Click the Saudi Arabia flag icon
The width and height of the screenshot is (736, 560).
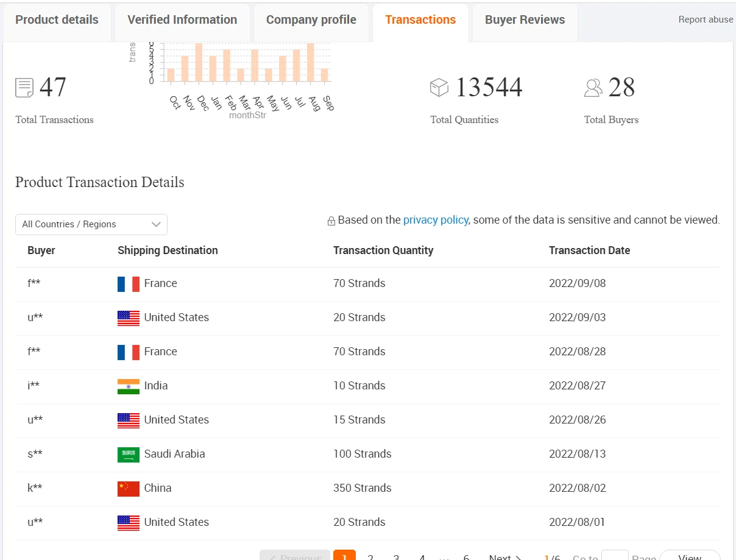pos(129,455)
